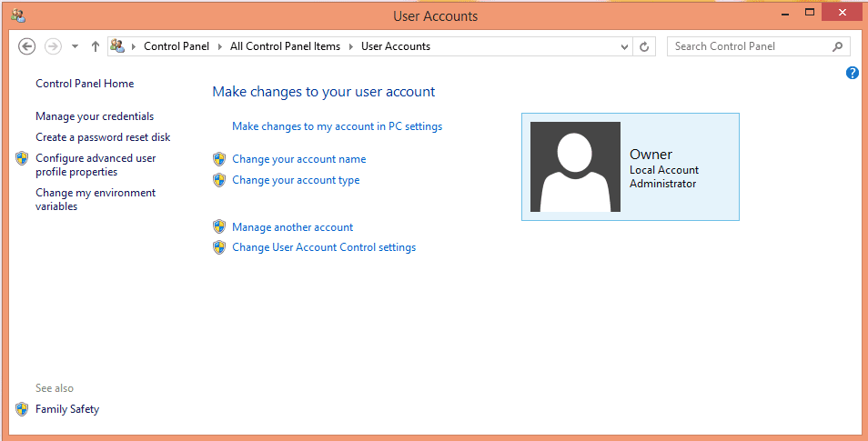Open Manage another account
The height and width of the screenshot is (441, 868).
292,227
